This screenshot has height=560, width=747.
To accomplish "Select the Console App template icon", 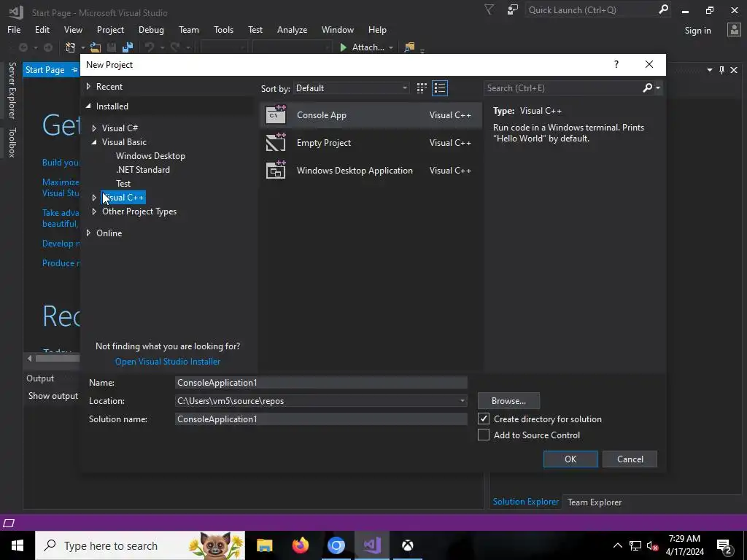I will tap(276, 114).
